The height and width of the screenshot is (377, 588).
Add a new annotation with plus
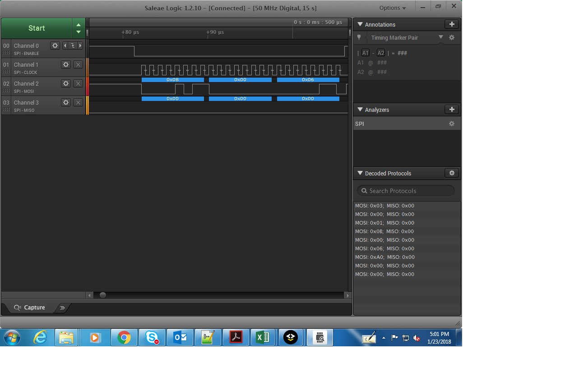[452, 24]
